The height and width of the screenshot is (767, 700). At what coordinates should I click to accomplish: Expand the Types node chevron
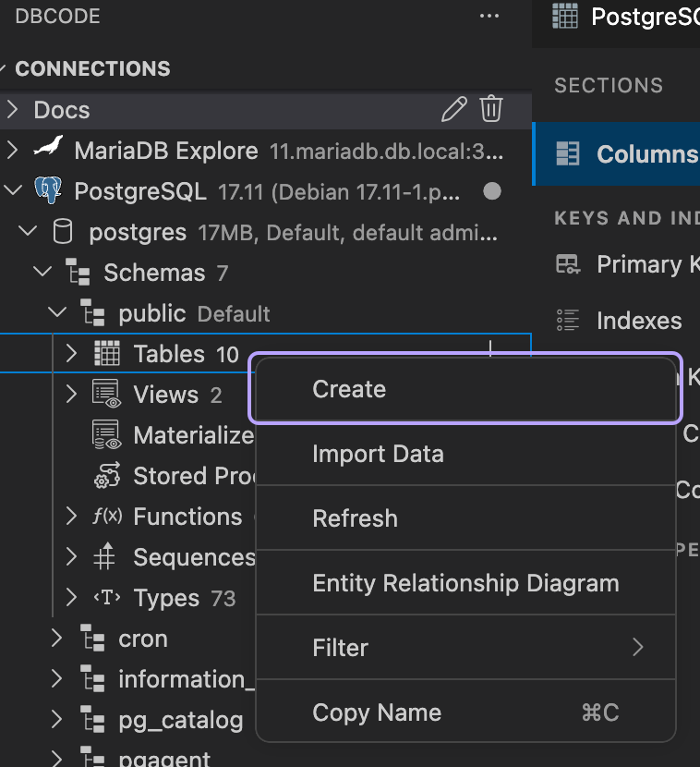point(71,597)
